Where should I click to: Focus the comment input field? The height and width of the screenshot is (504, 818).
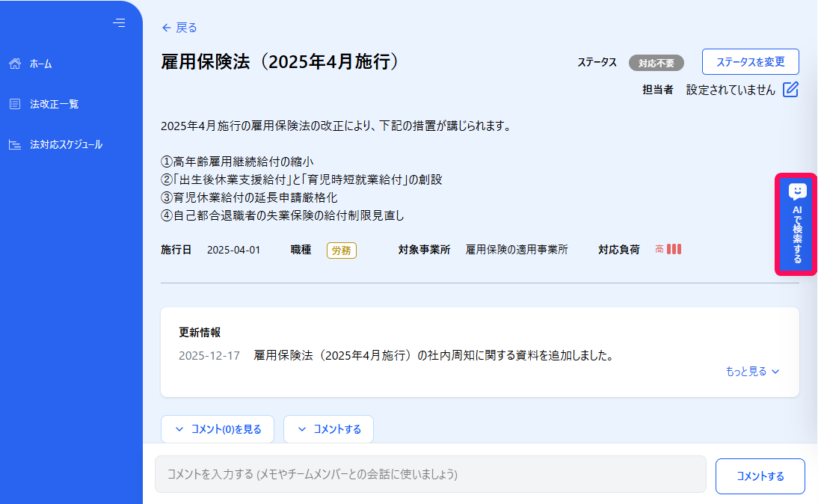click(x=431, y=474)
